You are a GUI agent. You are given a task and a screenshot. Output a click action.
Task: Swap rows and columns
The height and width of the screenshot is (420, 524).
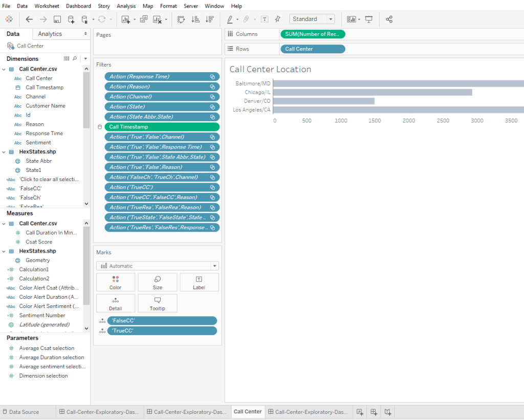181,19
